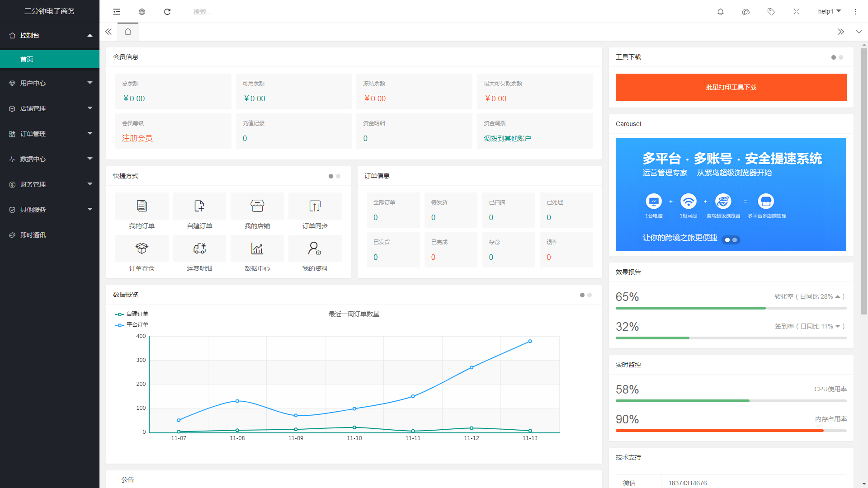Click the 批量打印工具下载 button
This screenshot has height=488, width=868.
(x=731, y=87)
